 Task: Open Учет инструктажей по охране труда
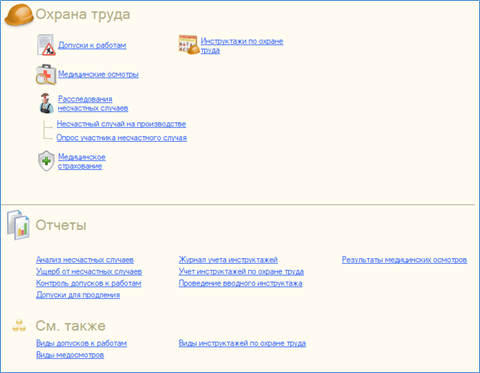pos(241,272)
